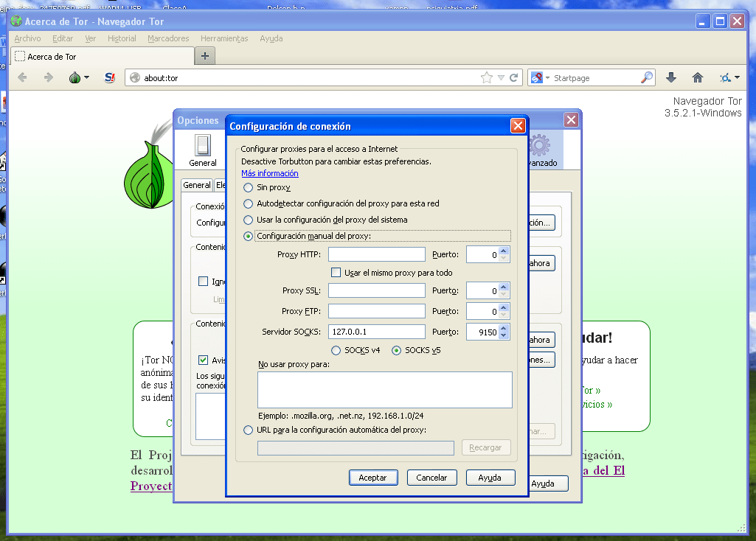This screenshot has width=756, height=541.
Task: Choose SOCKS v4 radio button
Action: pyautogui.click(x=336, y=350)
